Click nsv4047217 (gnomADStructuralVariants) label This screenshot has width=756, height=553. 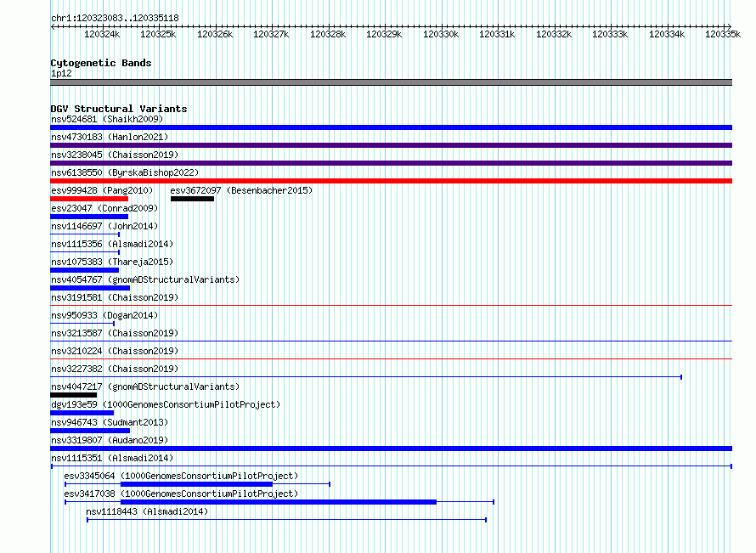click(x=145, y=387)
